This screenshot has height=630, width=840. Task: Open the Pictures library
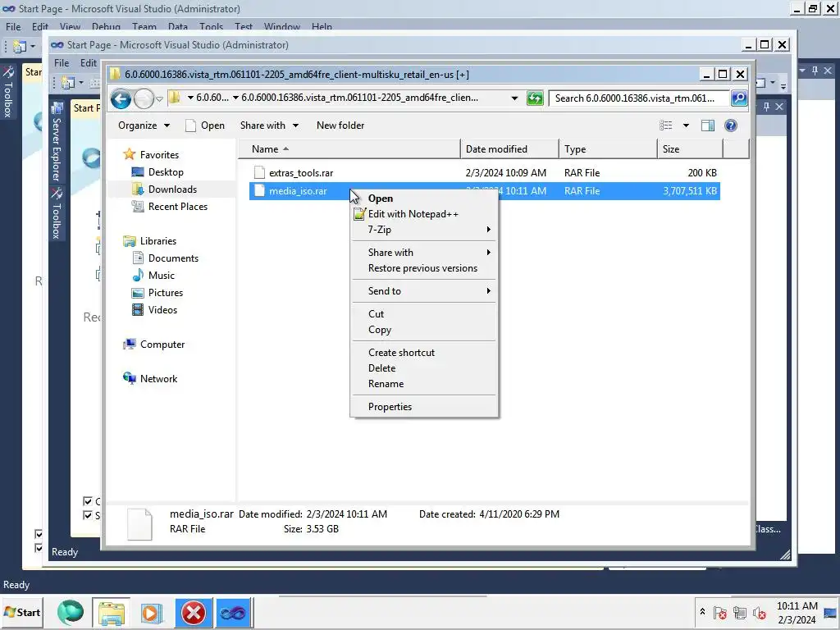(166, 293)
